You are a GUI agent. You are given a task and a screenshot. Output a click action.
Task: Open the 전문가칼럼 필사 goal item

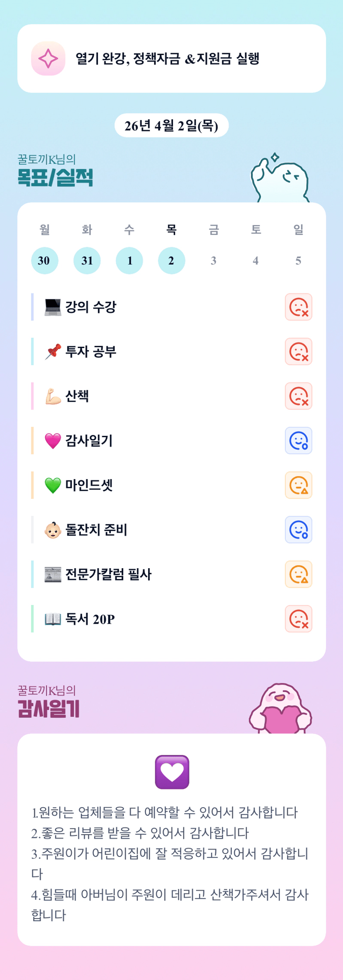coord(108,574)
